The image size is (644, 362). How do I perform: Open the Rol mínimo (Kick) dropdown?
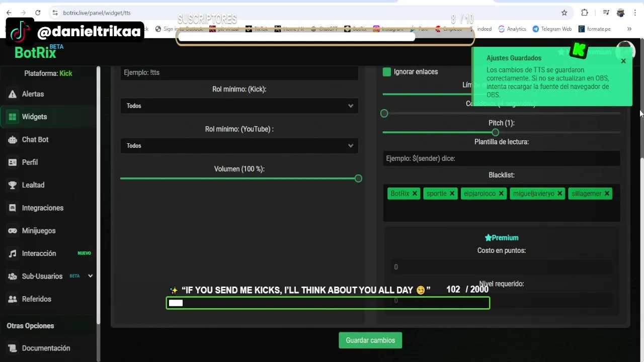[x=239, y=106]
